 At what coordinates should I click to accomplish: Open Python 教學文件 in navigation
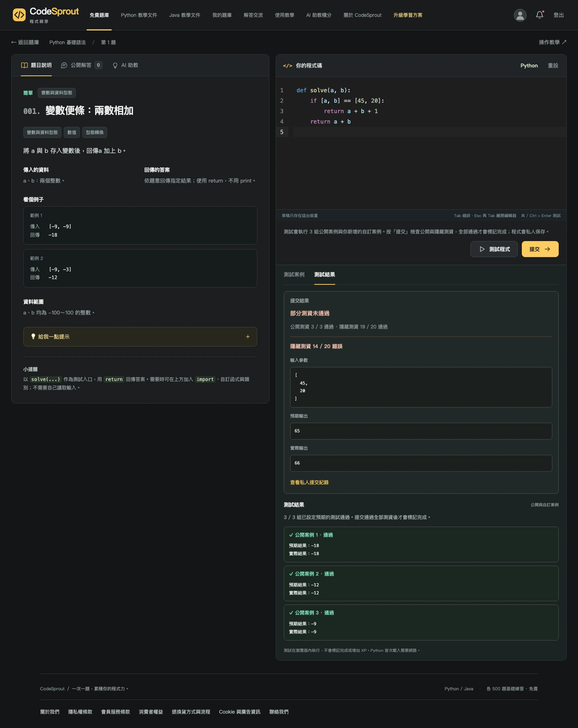click(139, 15)
